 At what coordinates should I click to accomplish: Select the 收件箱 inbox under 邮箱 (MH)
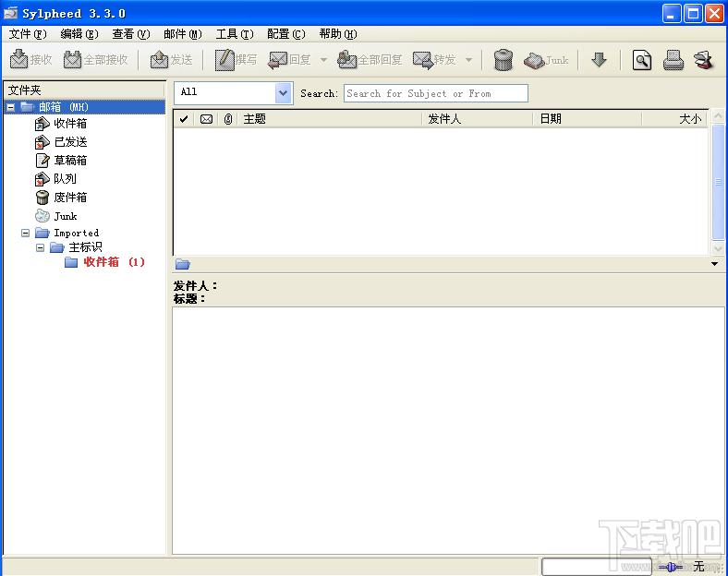69,124
